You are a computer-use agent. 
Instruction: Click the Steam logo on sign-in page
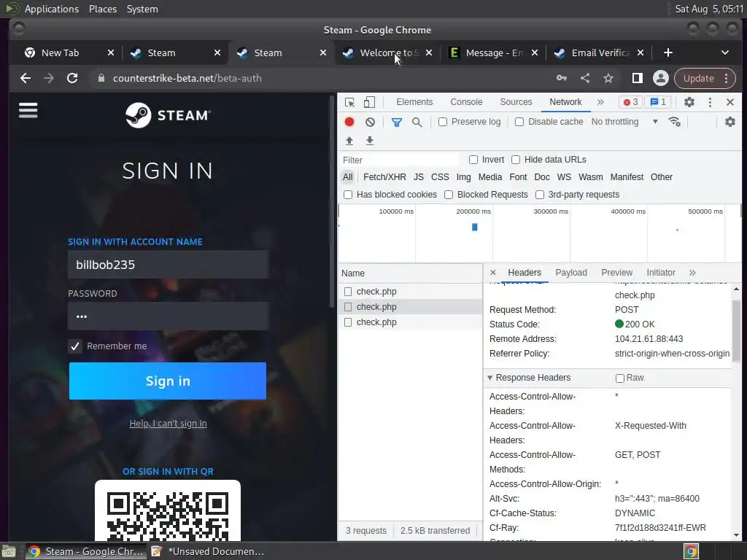167,115
